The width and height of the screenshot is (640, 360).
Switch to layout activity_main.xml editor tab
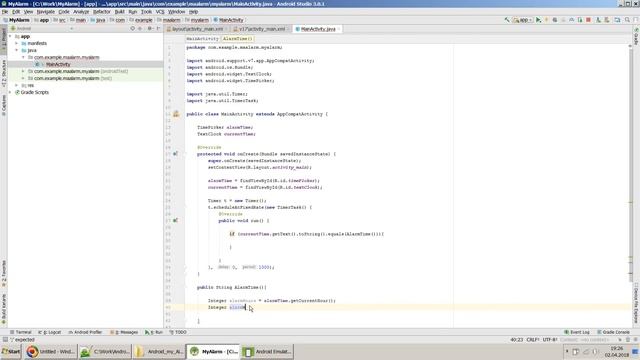[198, 29]
